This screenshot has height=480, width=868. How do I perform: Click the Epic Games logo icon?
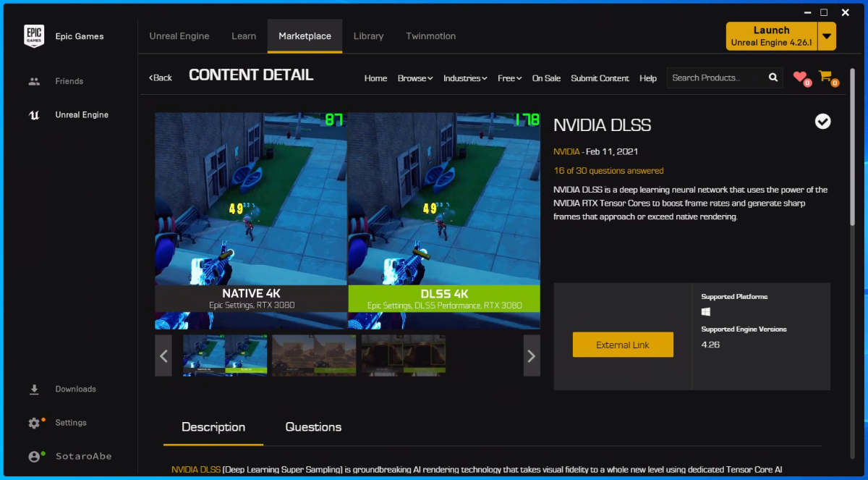[x=34, y=35]
